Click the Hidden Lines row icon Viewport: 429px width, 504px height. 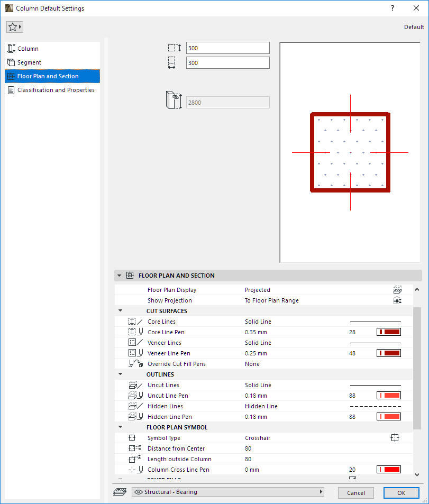(x=135, y=406)
